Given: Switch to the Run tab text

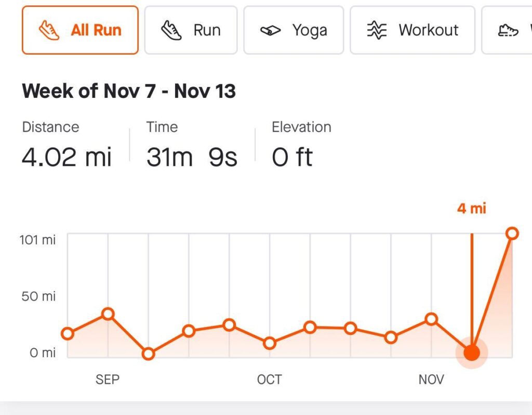Looking at the screenshot, I should [x=207, y=30].
